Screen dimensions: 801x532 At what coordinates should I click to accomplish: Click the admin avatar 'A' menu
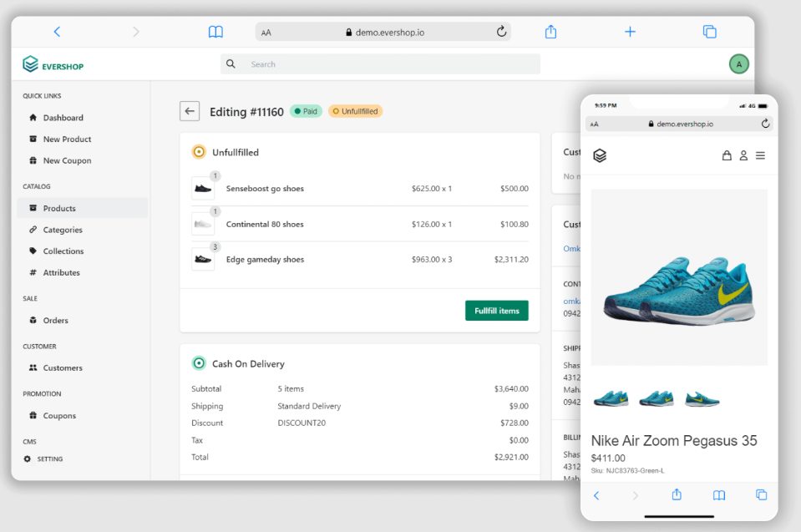(x=738, y=64)
